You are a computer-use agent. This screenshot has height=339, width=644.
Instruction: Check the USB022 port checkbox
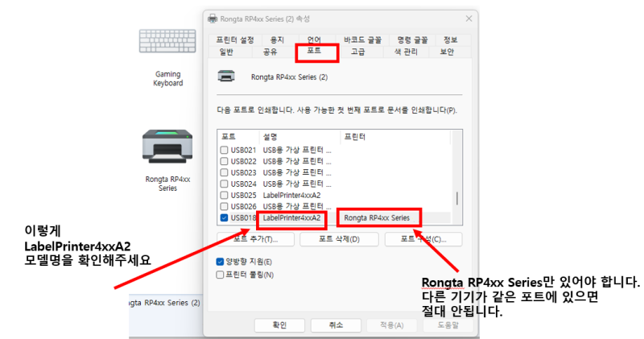tap(224, 161)
